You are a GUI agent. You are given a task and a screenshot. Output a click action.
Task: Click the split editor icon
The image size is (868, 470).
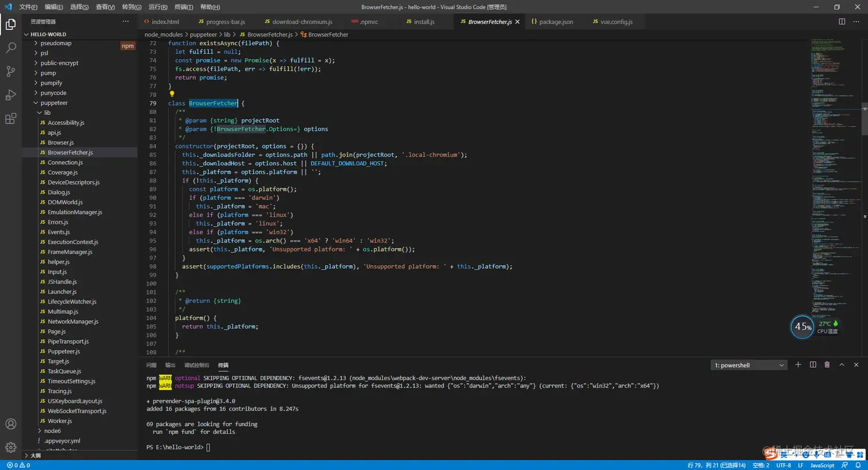pos(842,22)
